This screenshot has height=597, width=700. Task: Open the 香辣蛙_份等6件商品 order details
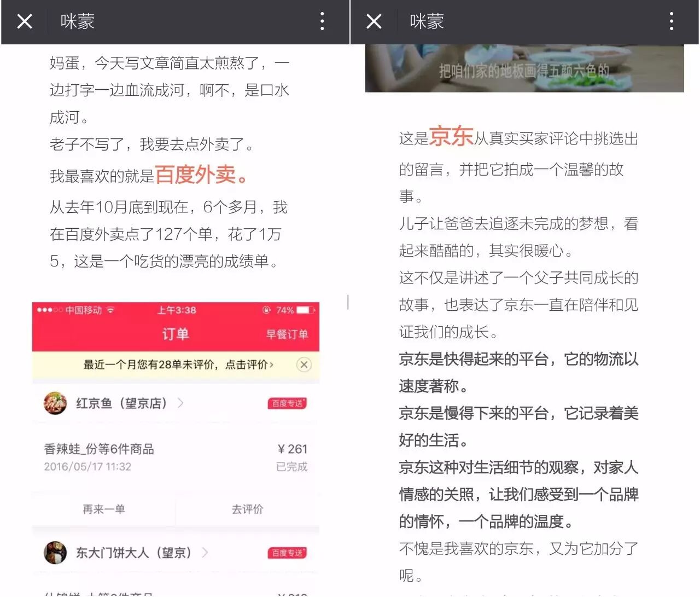99,449
